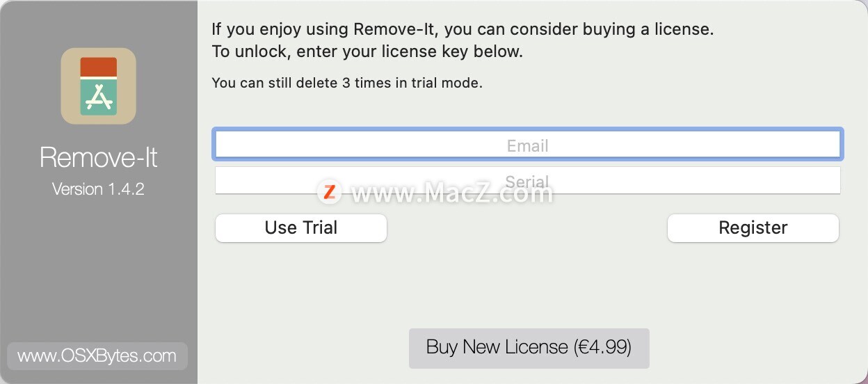Click empty area between Use Trial and Register

click(x=527, y=227)
